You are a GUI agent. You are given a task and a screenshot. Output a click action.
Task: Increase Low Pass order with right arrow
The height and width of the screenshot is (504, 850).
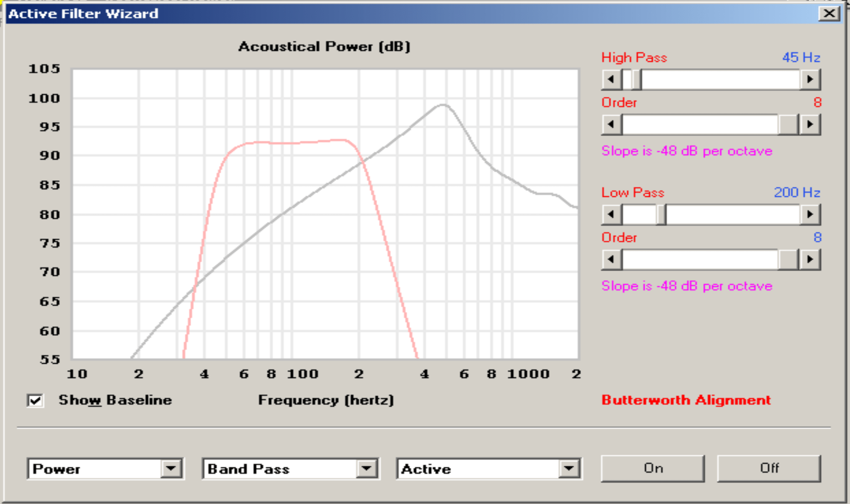coord(810,260)
